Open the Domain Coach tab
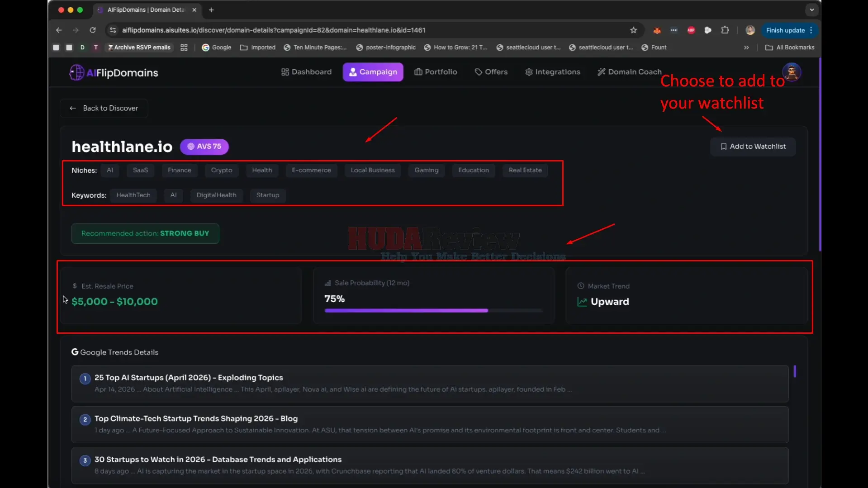868x488 pixels. [x=629, y=72]
